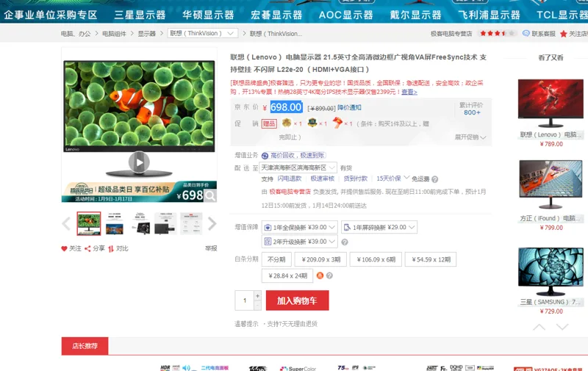Viewport: 588px width, 371px height.
Task: Select the ¥106.09 x 6期 installment option
Action: (x=376, y=259)
